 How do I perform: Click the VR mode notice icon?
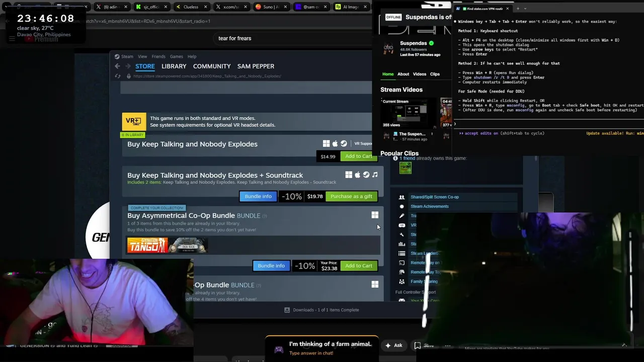coord(133,121)
